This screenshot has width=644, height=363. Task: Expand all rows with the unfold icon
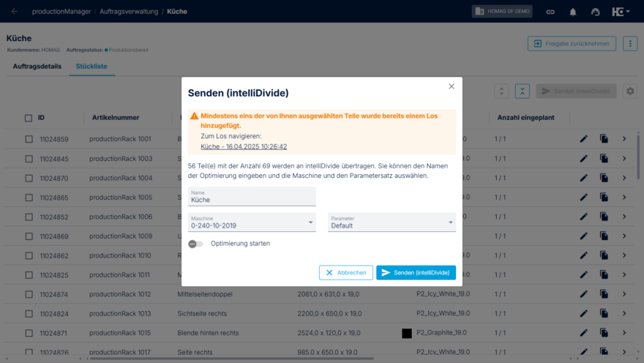[501, 91]
